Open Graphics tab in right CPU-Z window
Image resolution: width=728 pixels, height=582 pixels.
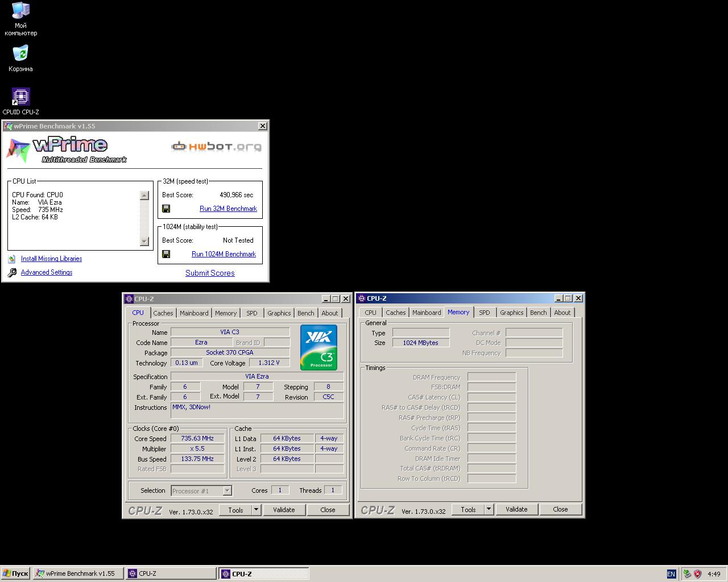512,313
